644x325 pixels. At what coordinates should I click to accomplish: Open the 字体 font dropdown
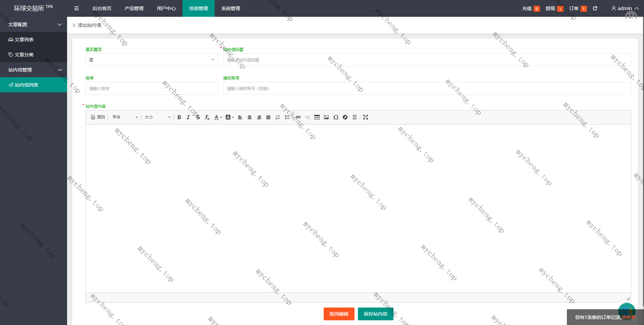[x=125, y=117]
